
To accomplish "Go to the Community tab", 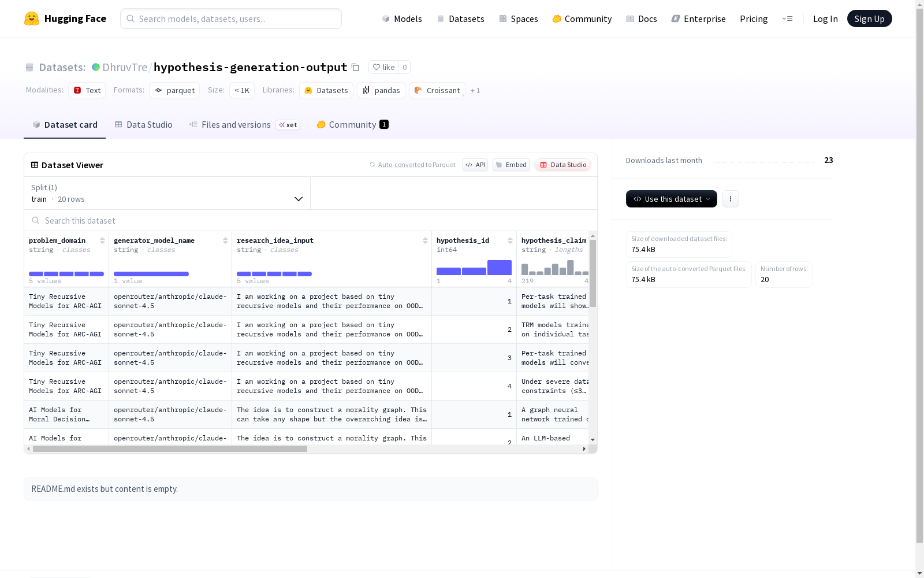I will [352, 125].
